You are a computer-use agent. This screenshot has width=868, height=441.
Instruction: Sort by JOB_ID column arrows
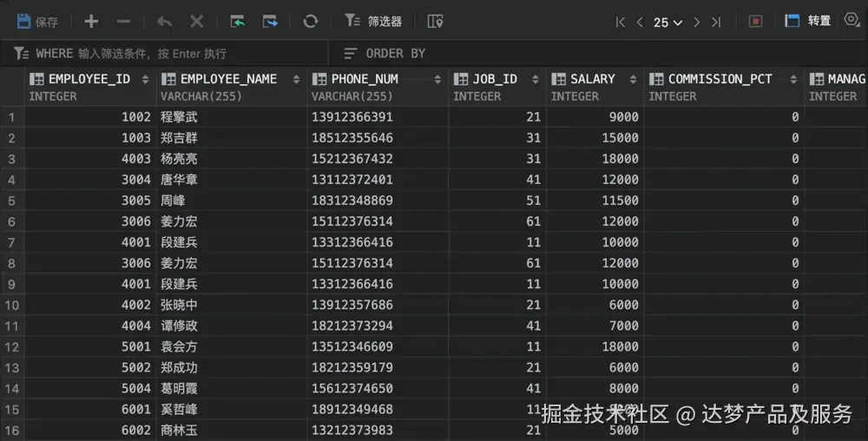point(536,79)
